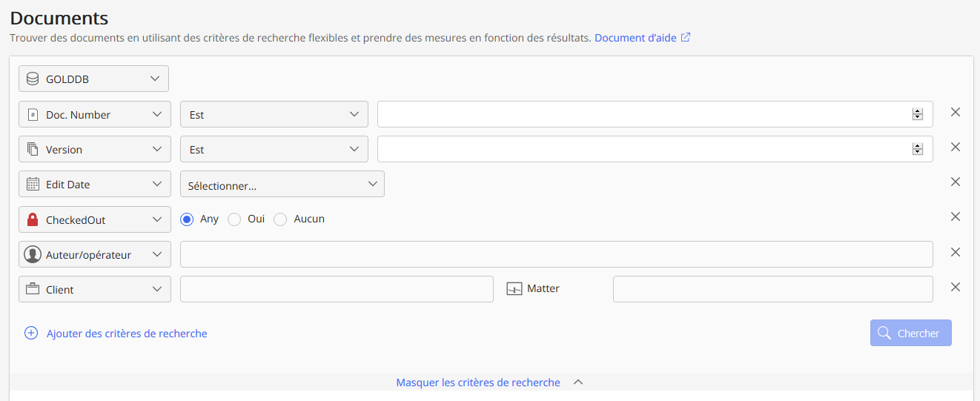The image size is (980, 401).
Task: Delete the Edit Date criterion row
Action: click(956, 182)
